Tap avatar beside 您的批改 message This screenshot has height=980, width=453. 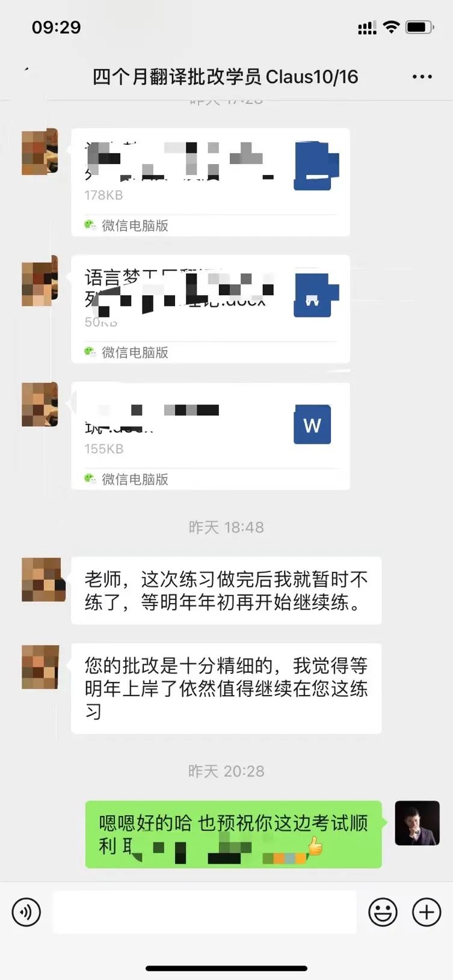40,667
